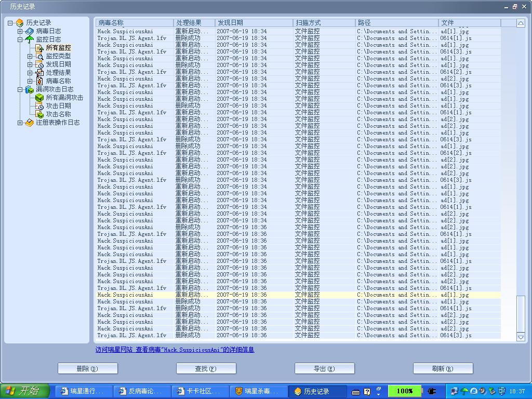This screenshot has width=532, height=399.
Task: Click the 文件 column header
Action: pyautogui.click(x=470, y=23)
